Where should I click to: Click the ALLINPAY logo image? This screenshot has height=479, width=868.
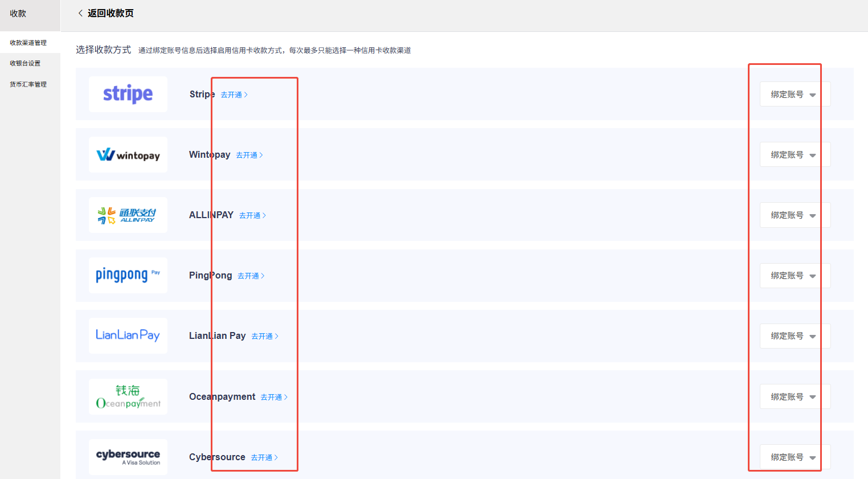128,215
